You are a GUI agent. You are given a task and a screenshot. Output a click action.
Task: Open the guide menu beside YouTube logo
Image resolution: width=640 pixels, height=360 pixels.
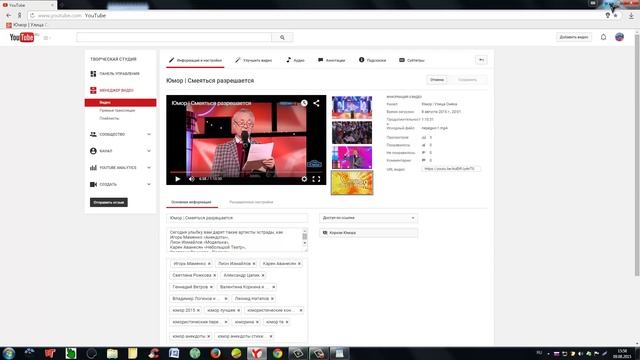pyautogui.click(x=46, y=38)
